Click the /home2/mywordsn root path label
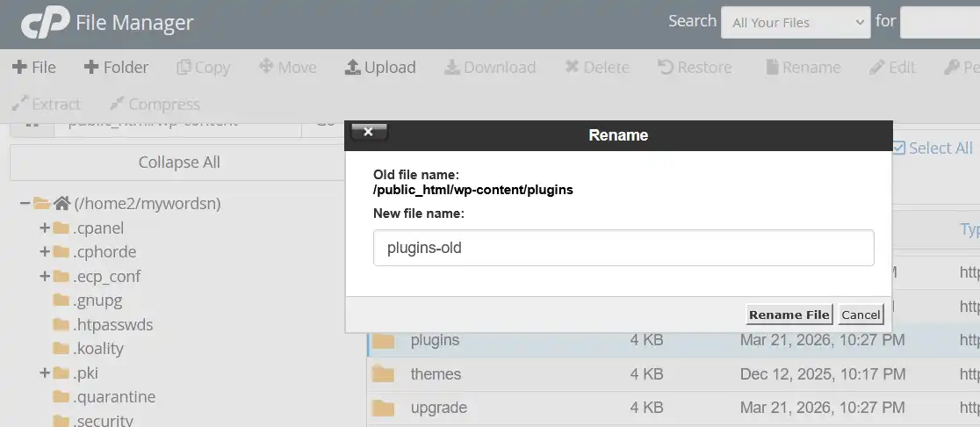 point(148,203)
